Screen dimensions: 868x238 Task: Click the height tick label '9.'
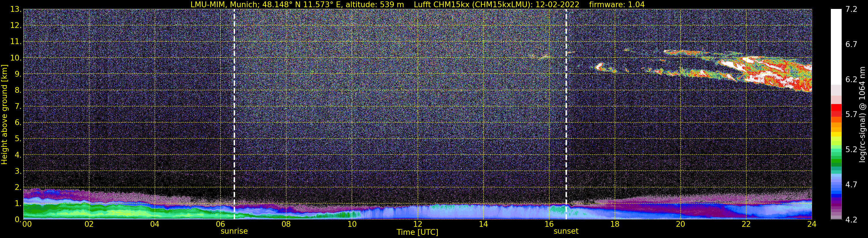coord(18,74)
